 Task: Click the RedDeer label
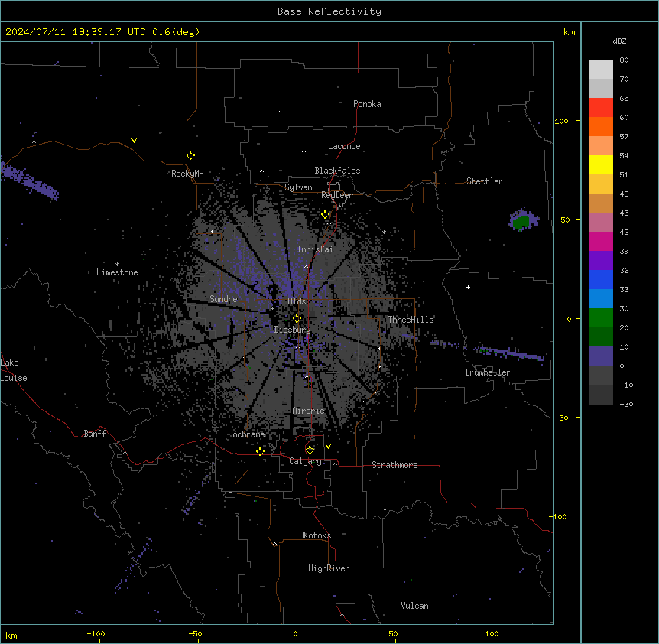[x=336, y=195]
